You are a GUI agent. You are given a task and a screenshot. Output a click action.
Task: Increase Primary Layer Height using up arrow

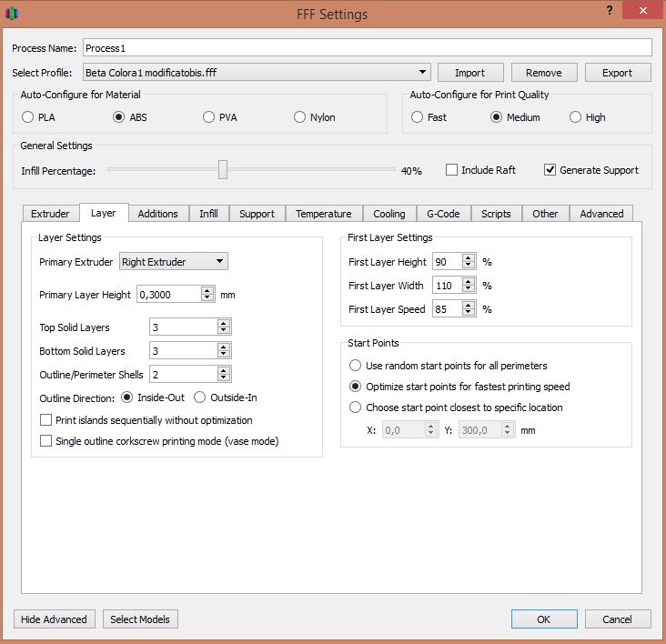[208, 290]
